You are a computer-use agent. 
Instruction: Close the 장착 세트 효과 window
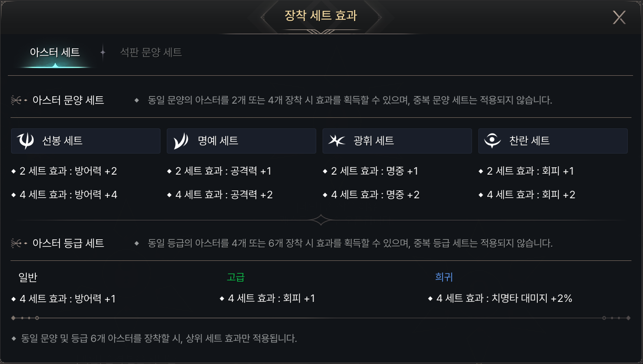[619, 17]
